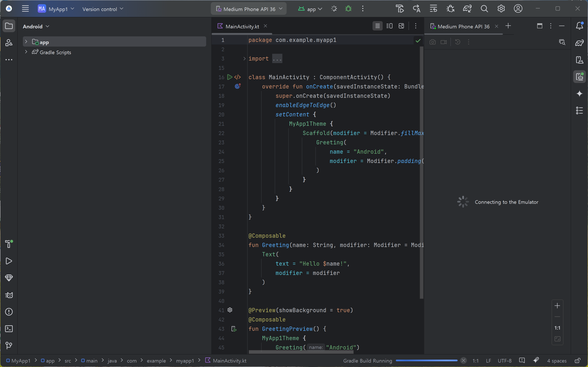The image size is (588, 367).
Task: Open the Medium Phone API 36 device selector
Action: 249,9
